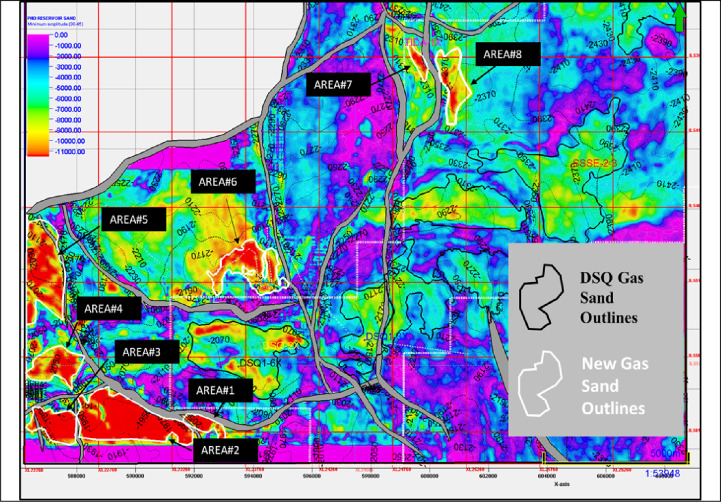Click the -1000.00 color scale value
This screenshot has height=502, width=721.
click(x=68, y=46)
